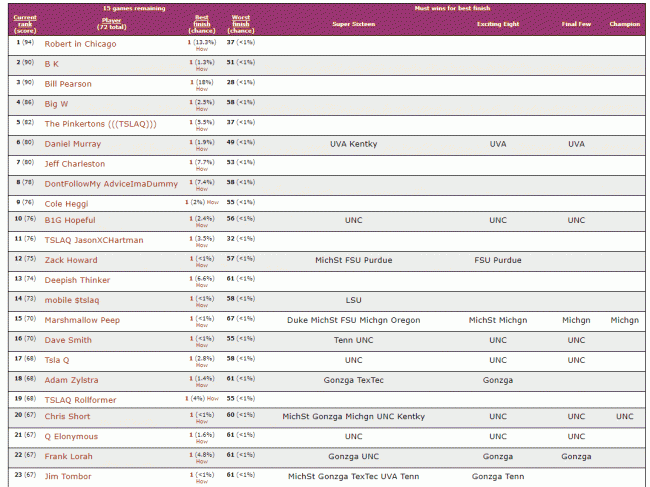The height and width of the screenshot is (487, 650).
Task: Click Jim Tombor's player name
Action: point(68,477)
